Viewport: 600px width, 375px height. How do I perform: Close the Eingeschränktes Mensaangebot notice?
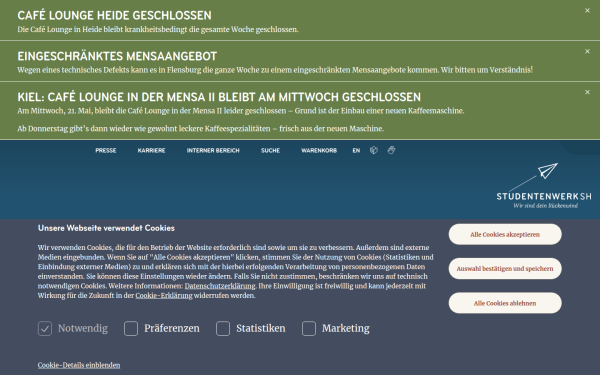(587, 51)
